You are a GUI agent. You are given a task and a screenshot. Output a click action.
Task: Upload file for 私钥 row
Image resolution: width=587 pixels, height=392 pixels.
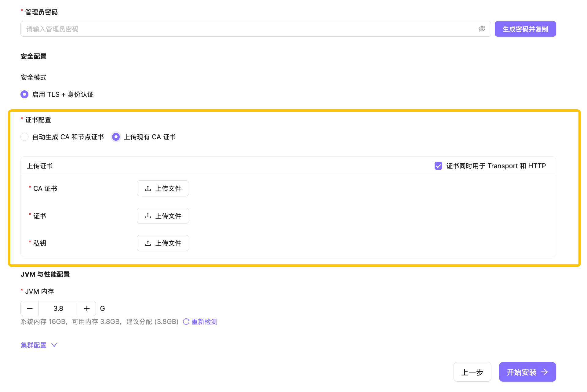(x=163, y=243)
